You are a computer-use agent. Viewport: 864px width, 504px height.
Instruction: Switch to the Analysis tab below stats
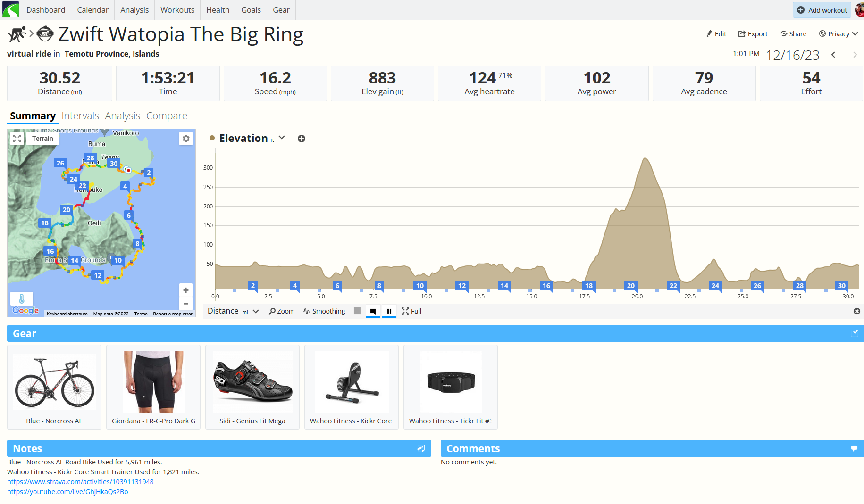pos(123,116)
